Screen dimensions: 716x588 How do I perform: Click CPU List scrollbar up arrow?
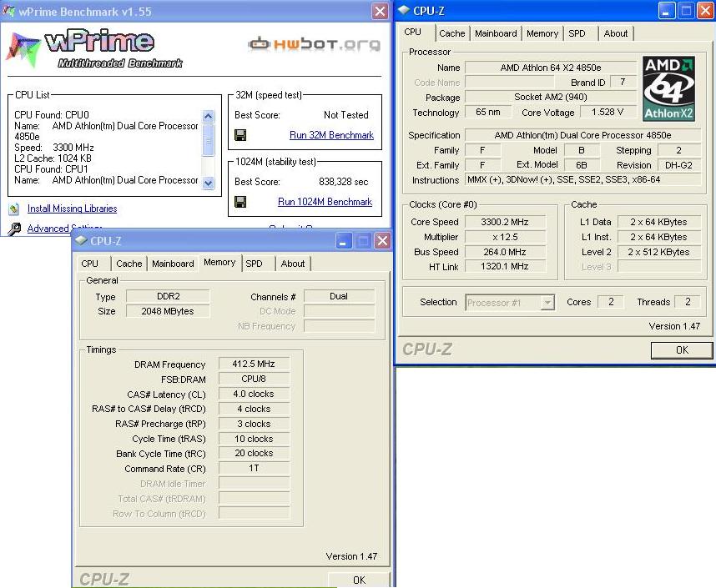209,116
